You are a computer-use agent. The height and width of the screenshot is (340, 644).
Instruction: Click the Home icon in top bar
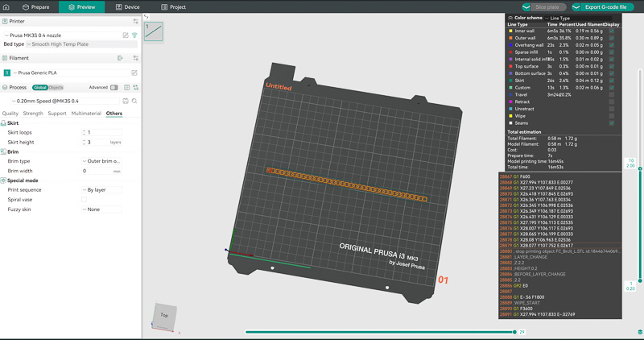6,6
